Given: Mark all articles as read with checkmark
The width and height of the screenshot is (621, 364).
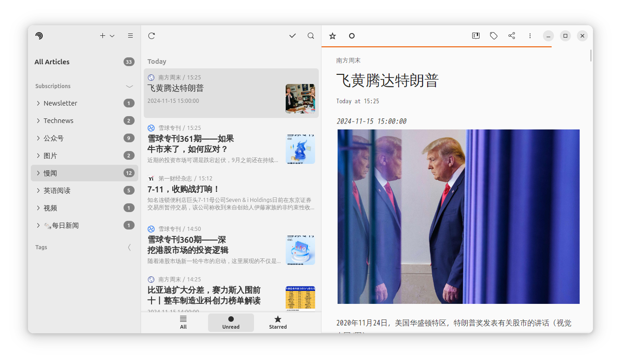Looking at the screenshot, I should (293, 36).
